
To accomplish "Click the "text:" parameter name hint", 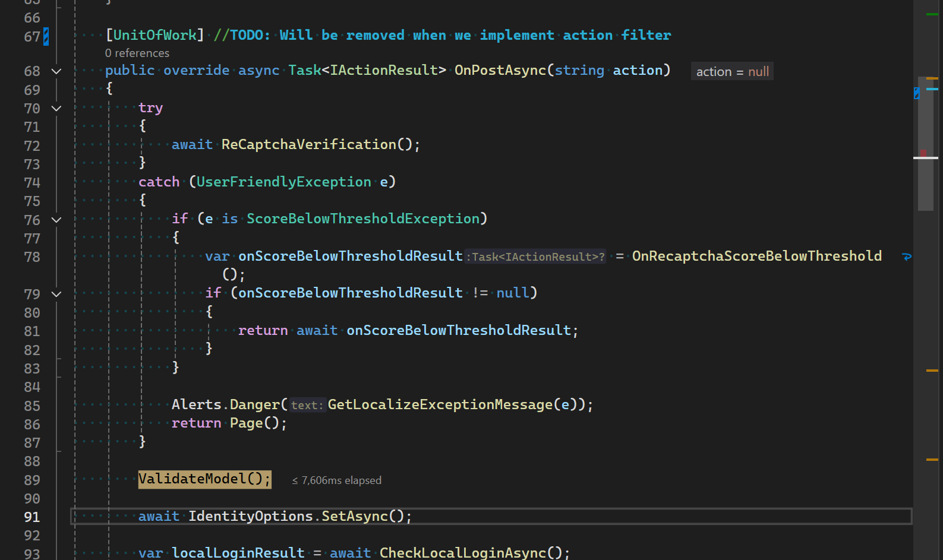I will pos(307,406).
